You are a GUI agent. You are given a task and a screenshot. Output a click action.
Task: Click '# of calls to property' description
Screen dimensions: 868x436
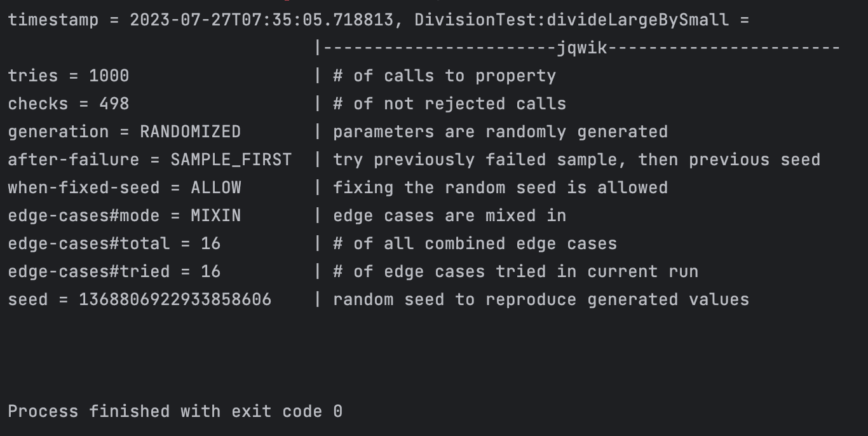pyautogui.click(x=445, y=76)
